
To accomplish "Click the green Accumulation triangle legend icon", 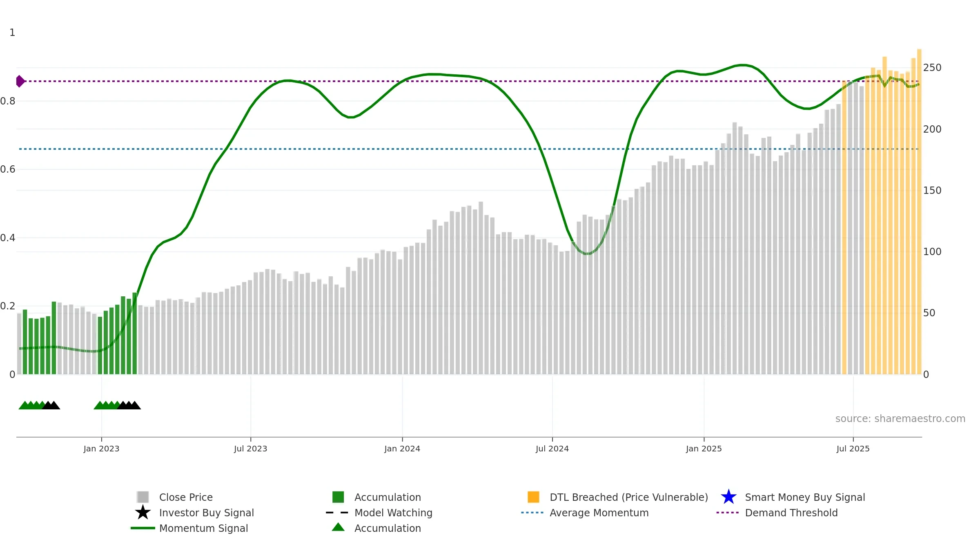I will point(338,527).
